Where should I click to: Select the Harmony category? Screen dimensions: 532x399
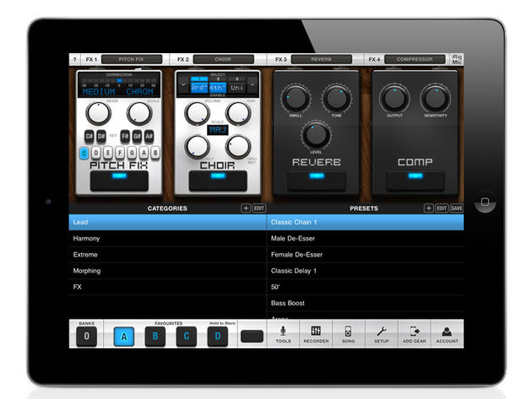tap(167, 239)
